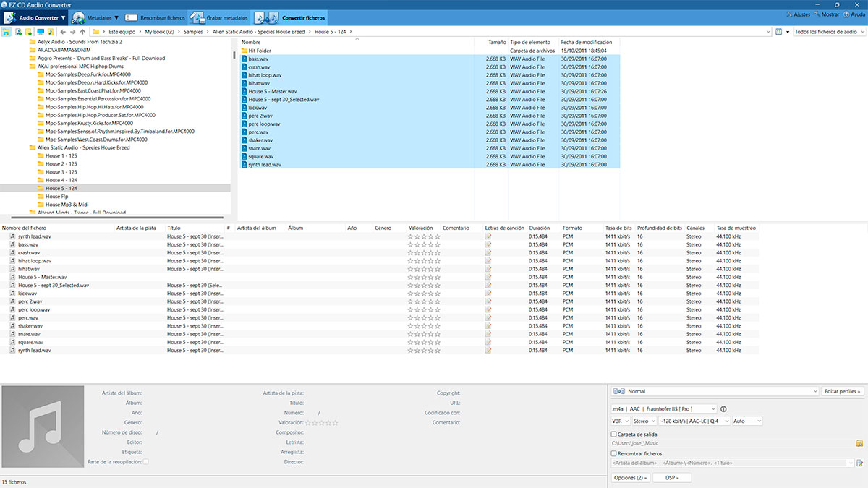The width and height of the screenshot is (868, 488).
Task: Click the 'Editar perfiles »' button
Action: [x=843, y=391]
